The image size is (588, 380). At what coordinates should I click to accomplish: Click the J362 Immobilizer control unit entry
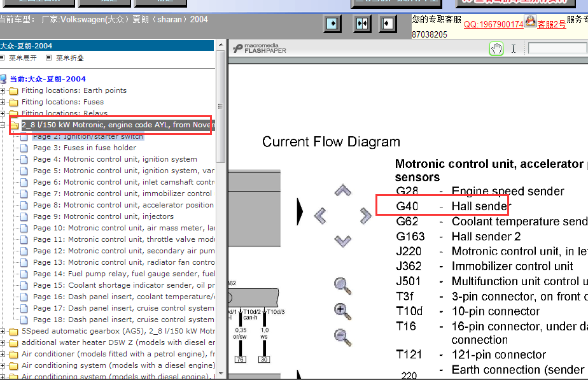click(x=484, y=266)
